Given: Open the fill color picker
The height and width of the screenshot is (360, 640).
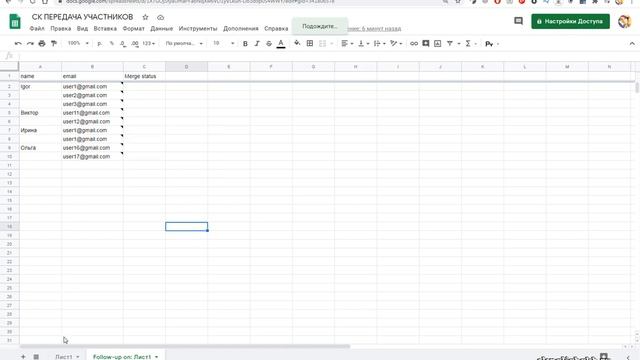Looking at the screenshot, I should coord(298,43).
